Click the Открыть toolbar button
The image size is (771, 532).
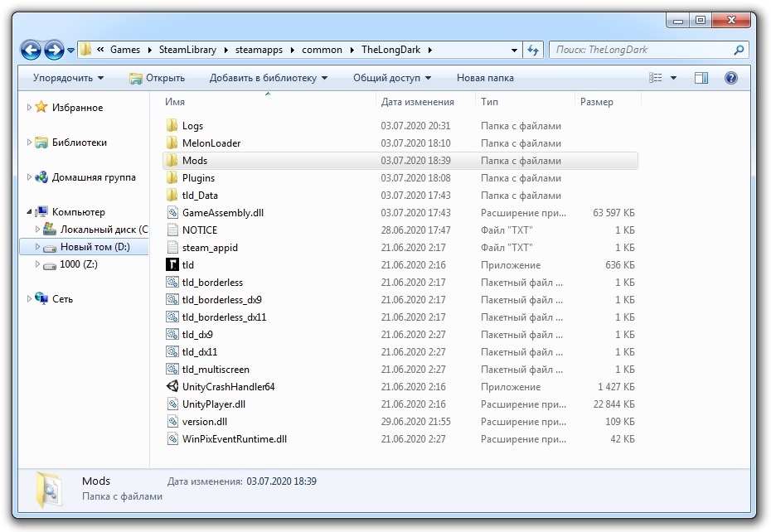157,78
